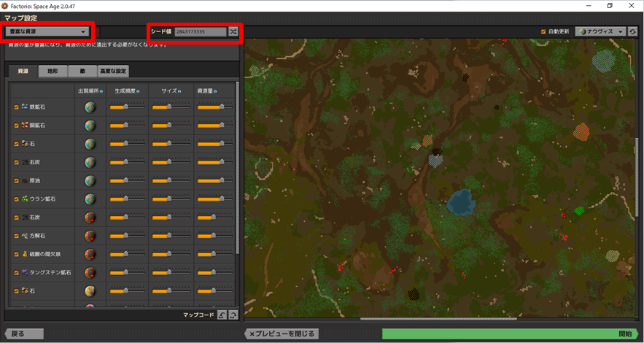Click the 戻る back button
The height and width of the screenshot is (343, 644).
[x=24, y=334]
